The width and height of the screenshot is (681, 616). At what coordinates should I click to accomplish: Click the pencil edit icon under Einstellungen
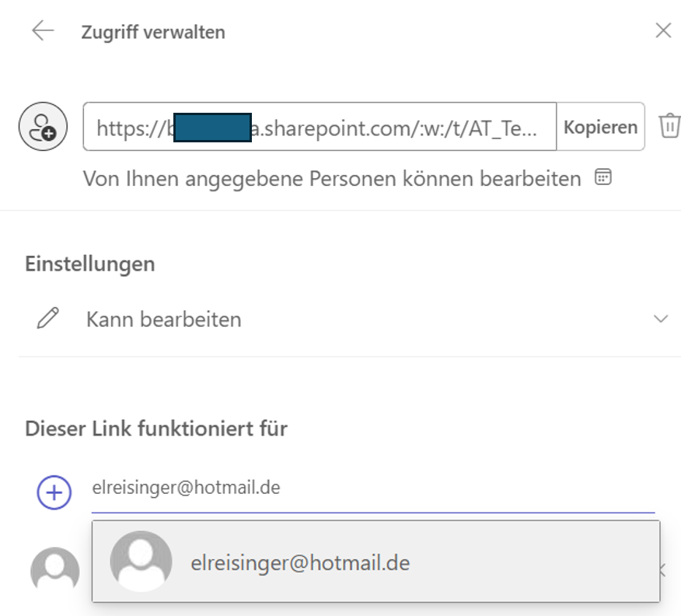[x=48, y=319]
